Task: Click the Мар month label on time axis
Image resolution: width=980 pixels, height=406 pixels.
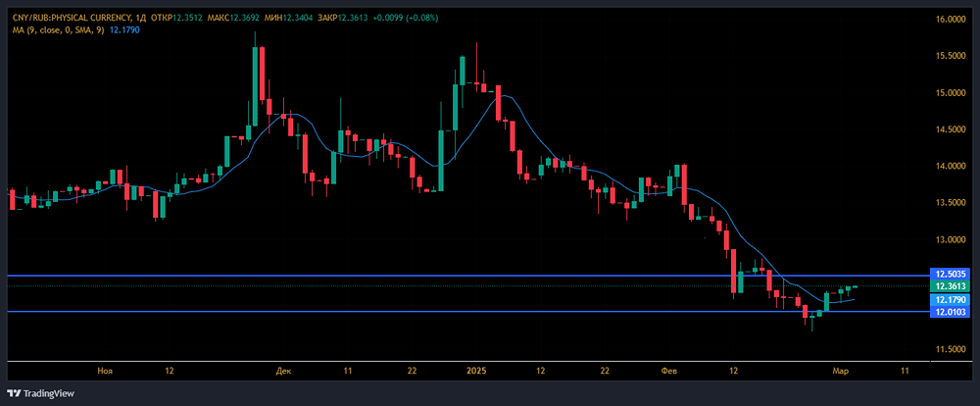Action: click(840, 371)
